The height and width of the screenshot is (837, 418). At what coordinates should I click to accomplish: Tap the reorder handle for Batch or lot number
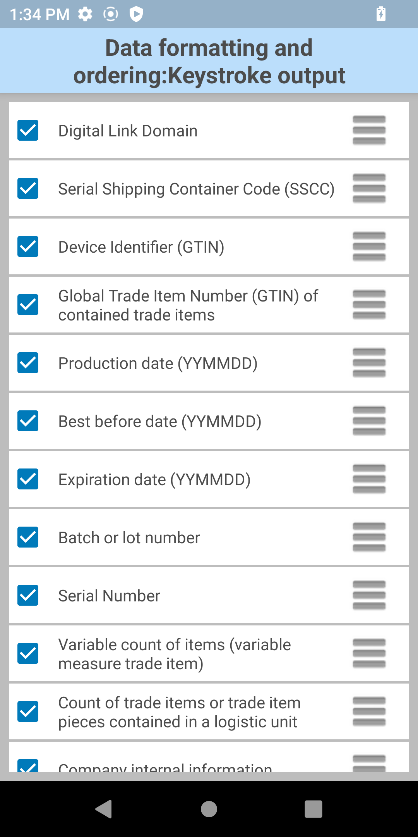[369, 537]
